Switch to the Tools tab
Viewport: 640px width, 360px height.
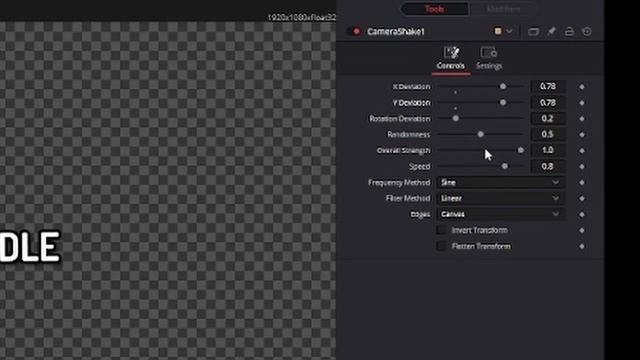(x=435, y=9)
